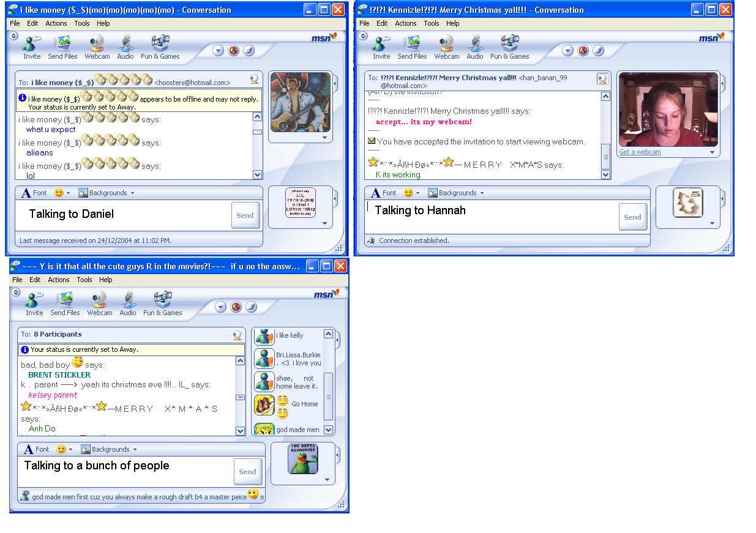
Task: Click the red block icon in group conversation
Action: click(236, 307)
